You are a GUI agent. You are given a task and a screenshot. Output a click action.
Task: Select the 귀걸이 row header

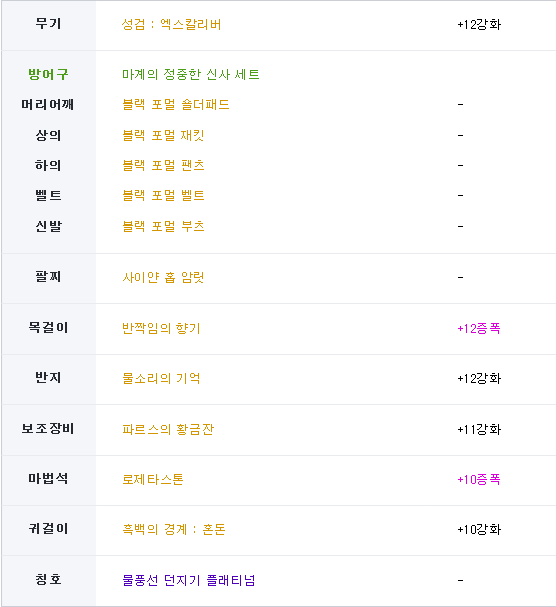(48, 529)
